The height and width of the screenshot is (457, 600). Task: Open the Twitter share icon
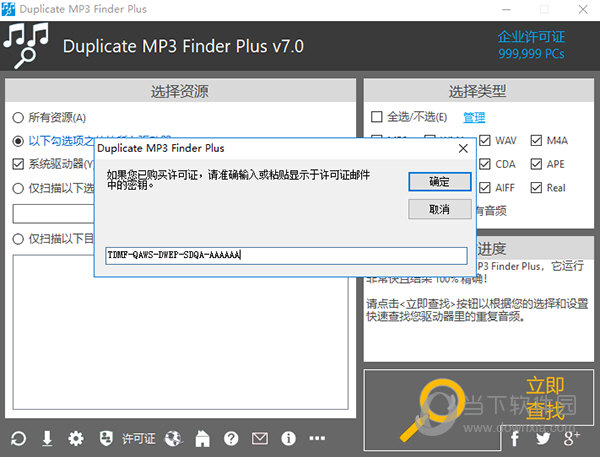click(x=543, y=439)
